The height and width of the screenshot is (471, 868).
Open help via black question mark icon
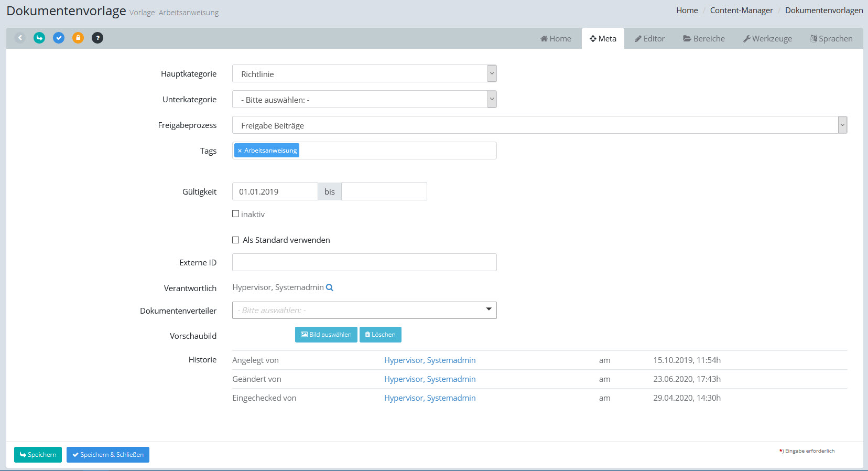pos(97,38)
